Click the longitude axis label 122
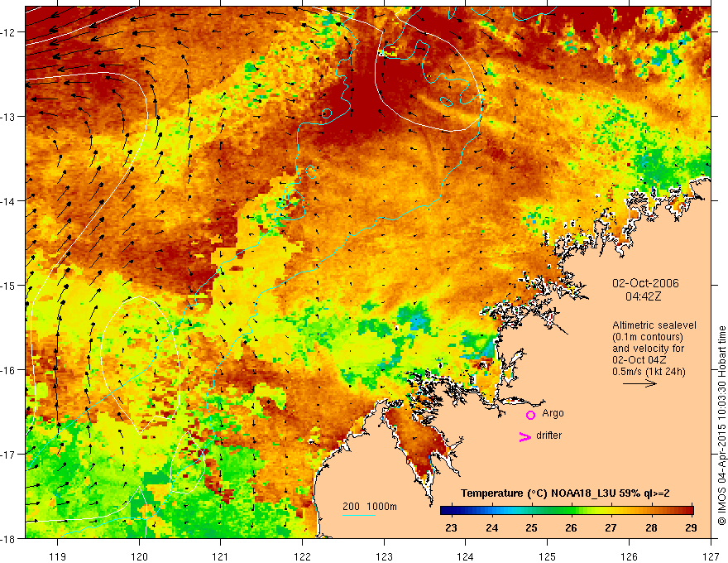The width and height of the screenshot is (728, 563). (x=302, y=556)
